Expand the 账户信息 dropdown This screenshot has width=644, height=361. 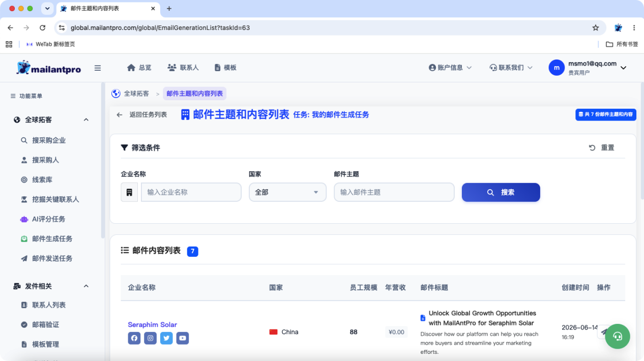point(450,68)
